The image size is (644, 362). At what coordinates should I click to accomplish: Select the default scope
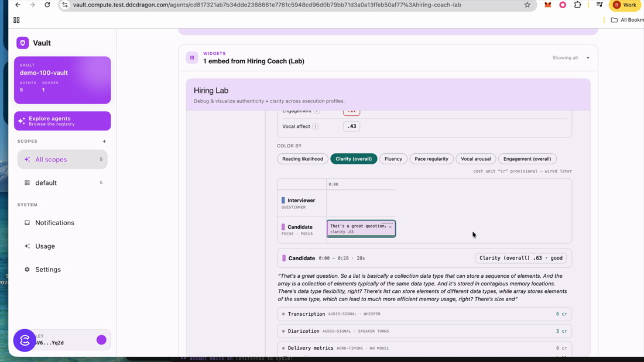point(63,182)
